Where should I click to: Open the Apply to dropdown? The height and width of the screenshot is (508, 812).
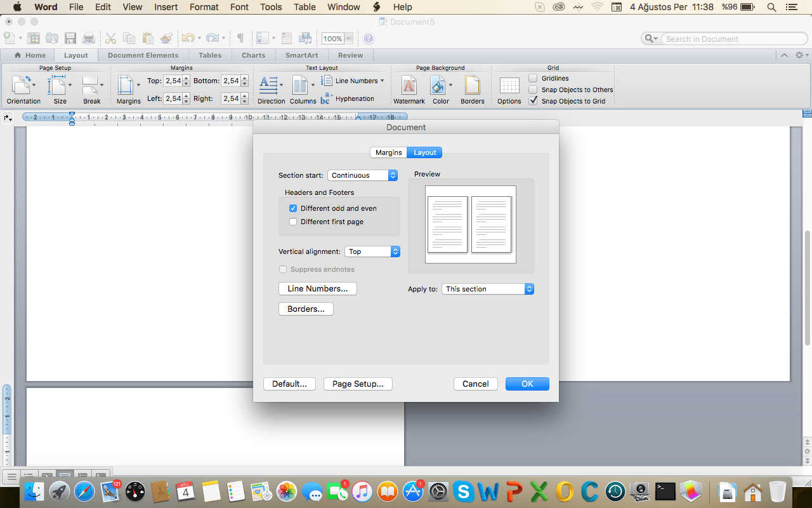tap(487, 289)
